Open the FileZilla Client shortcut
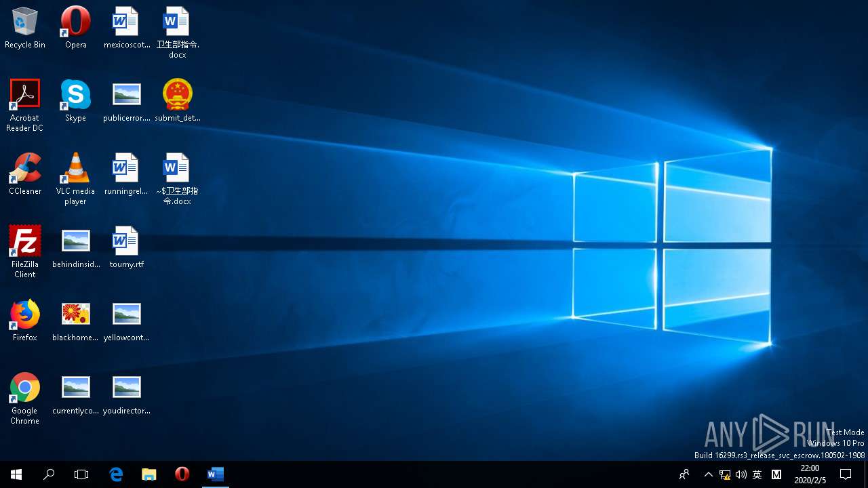868x488 pixels. pyautogui.click(x=25, y=252)
